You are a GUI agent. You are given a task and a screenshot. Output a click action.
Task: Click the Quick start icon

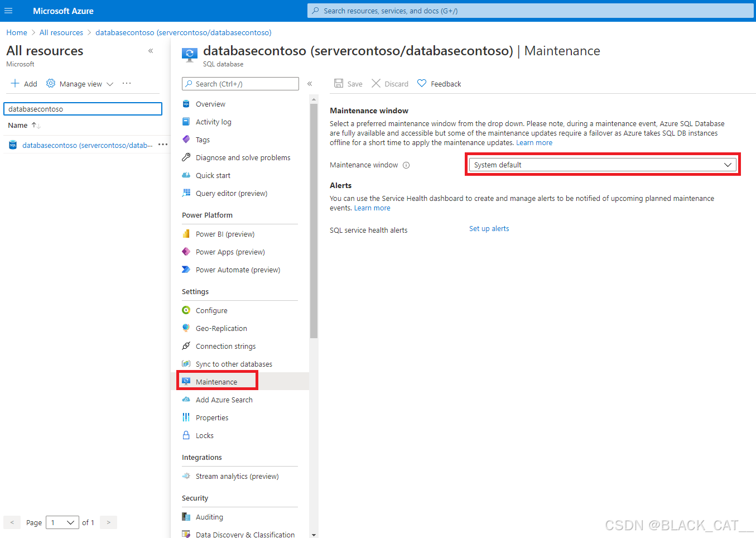pos(186,175)
